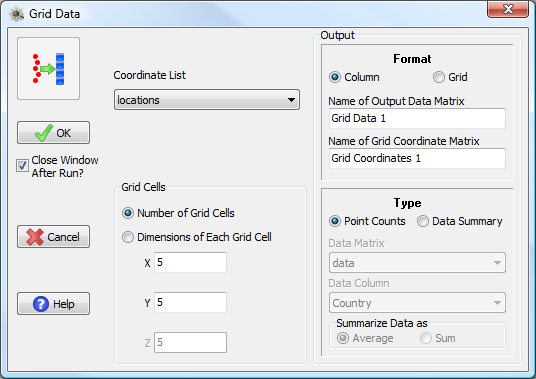The width and height of the screenshot is (536, 379).
Task: Open Help for Grid Data
Action: pyautogui.click(x=54, y=303)
